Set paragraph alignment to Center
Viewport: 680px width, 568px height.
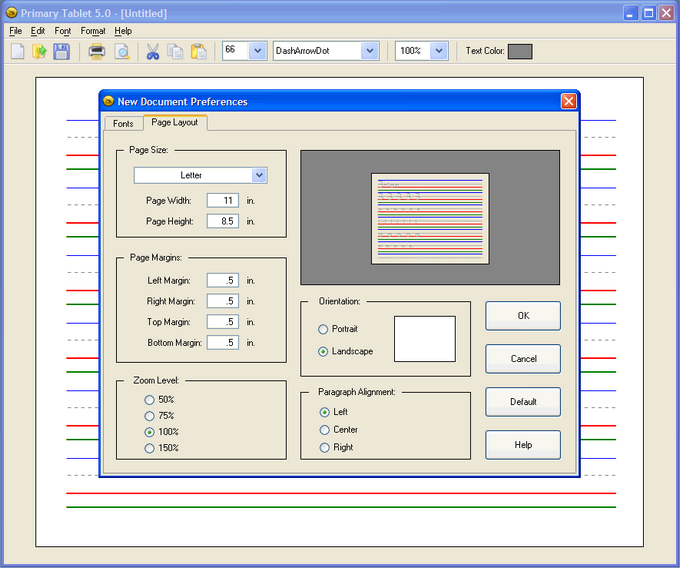(x=324, y=430)
